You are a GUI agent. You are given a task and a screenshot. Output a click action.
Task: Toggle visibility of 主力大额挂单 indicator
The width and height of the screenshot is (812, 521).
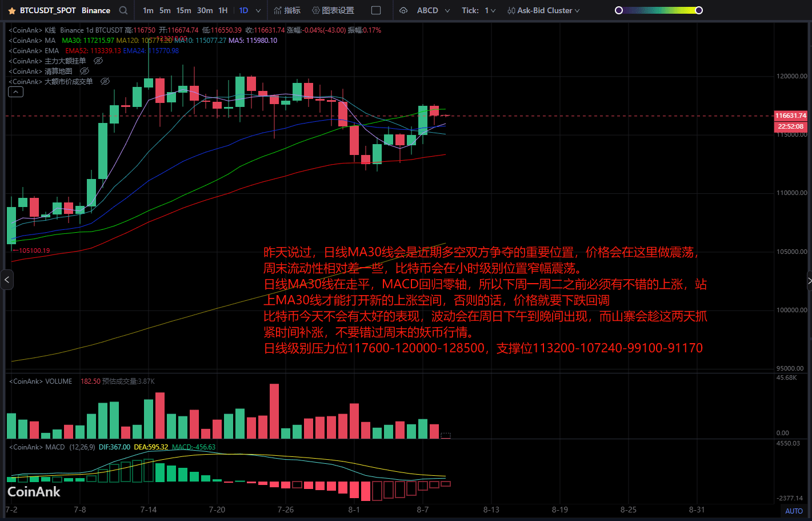(x=98, y=61)
